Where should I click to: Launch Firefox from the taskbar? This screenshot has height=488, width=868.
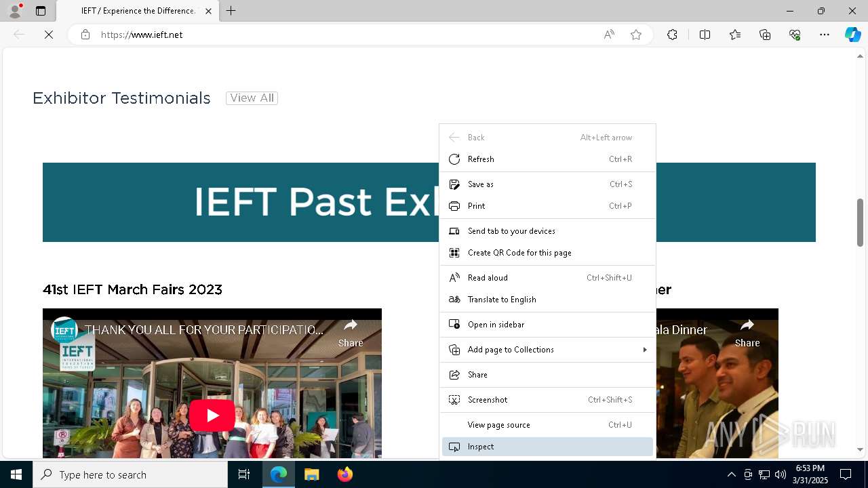click(x=344, y=474)
